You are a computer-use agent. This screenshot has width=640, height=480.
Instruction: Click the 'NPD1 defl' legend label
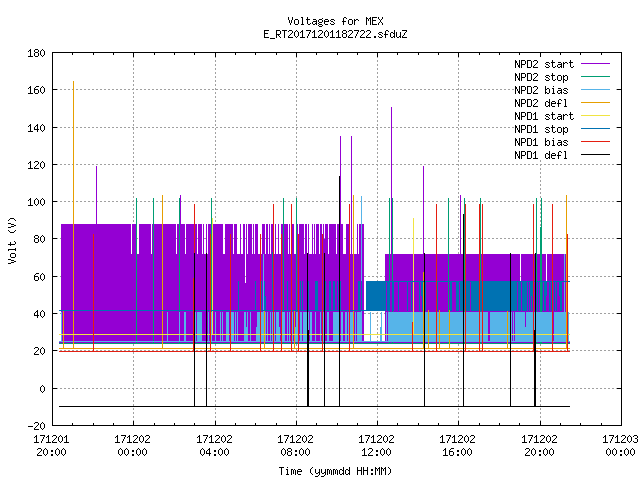tap(541, 156)
